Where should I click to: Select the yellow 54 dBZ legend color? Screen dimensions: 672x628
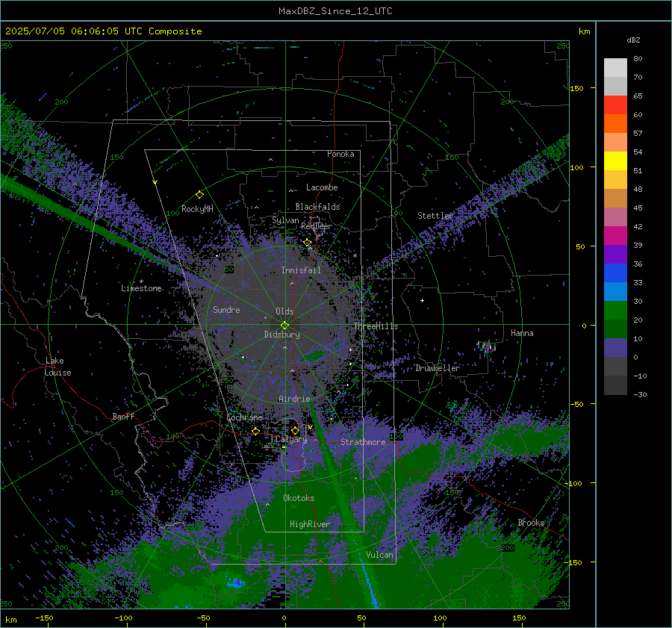click(x=615, y=161)
